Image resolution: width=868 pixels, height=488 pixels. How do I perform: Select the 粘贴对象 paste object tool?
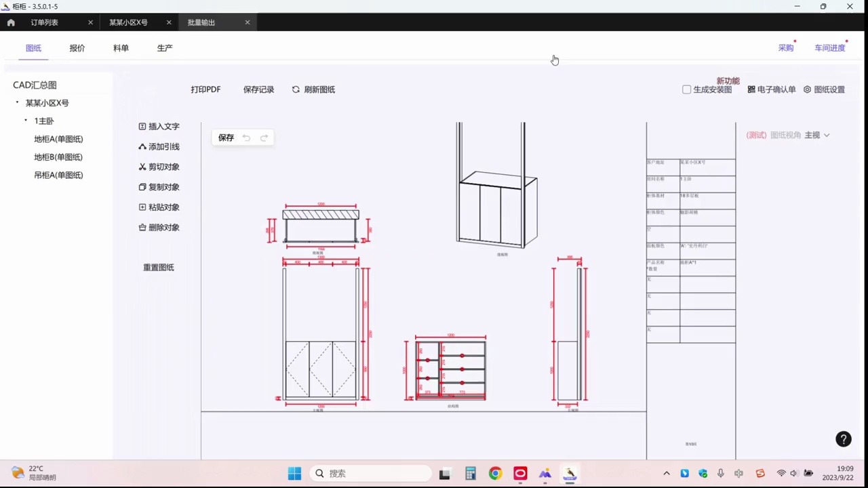click(x=159, y=207)
